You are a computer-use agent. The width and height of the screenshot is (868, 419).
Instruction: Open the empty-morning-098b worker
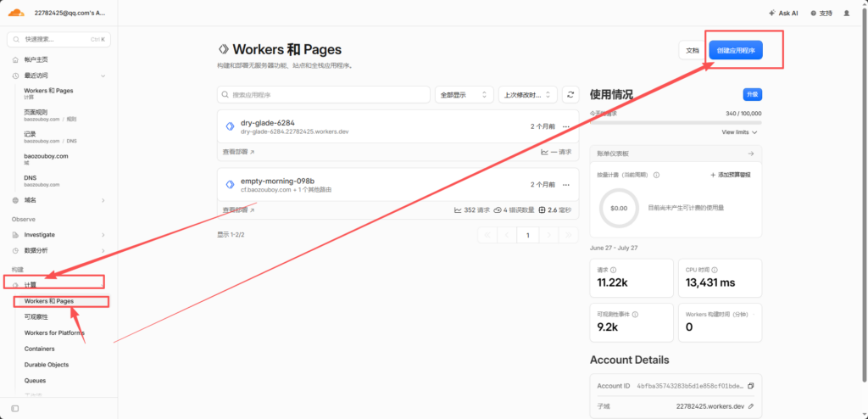click(277, 181)
